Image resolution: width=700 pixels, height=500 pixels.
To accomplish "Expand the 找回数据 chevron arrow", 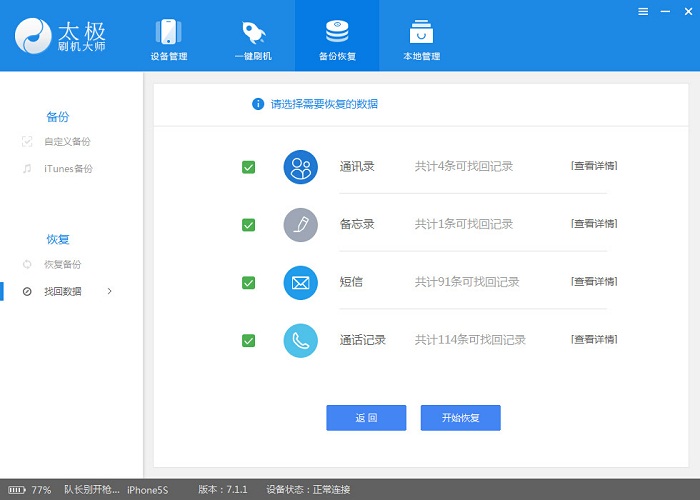I will pos(109,291).
